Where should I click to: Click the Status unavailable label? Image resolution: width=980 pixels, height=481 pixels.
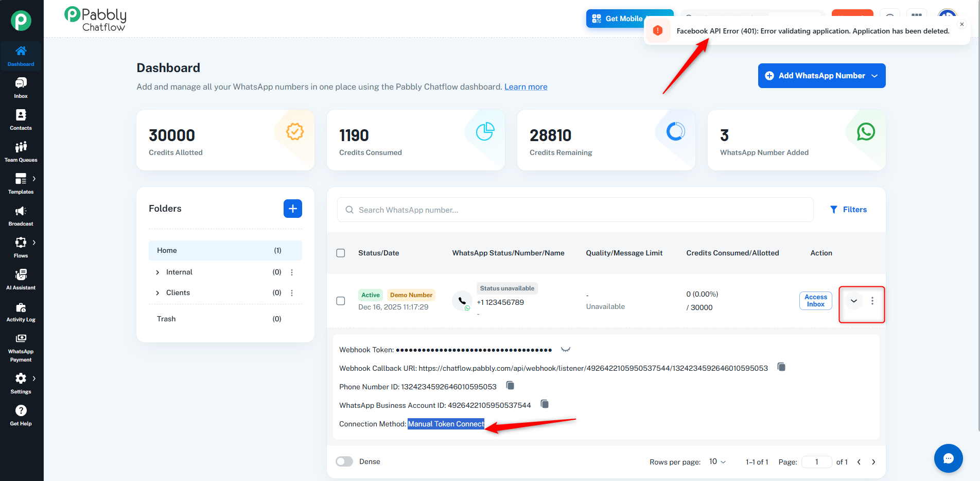507,288
